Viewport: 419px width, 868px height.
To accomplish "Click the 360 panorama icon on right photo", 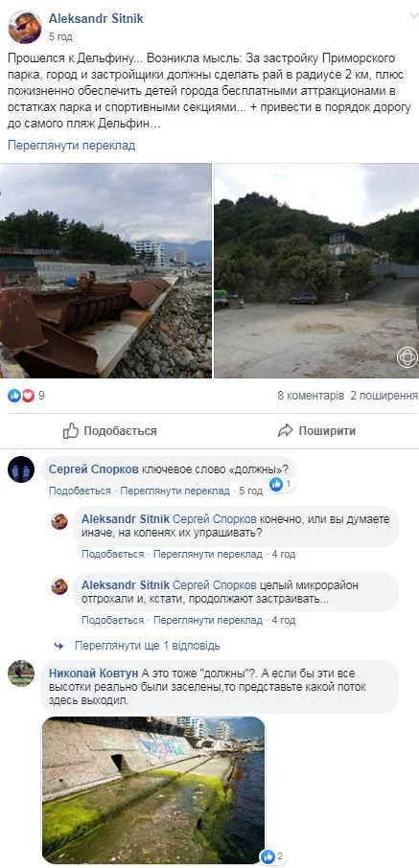I will [x=407, y=357].
